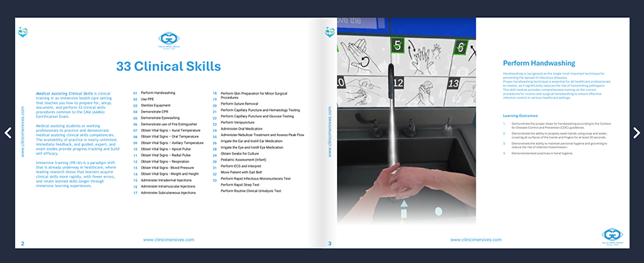644x263 pixels.
Task: Click the Glimpse Group logo on page 3
Action: (x=613, y=237)
